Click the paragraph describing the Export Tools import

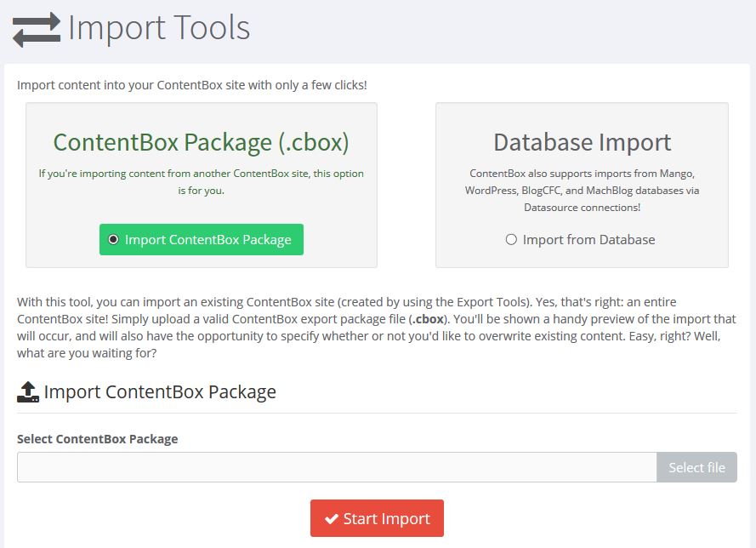[376, 328]
